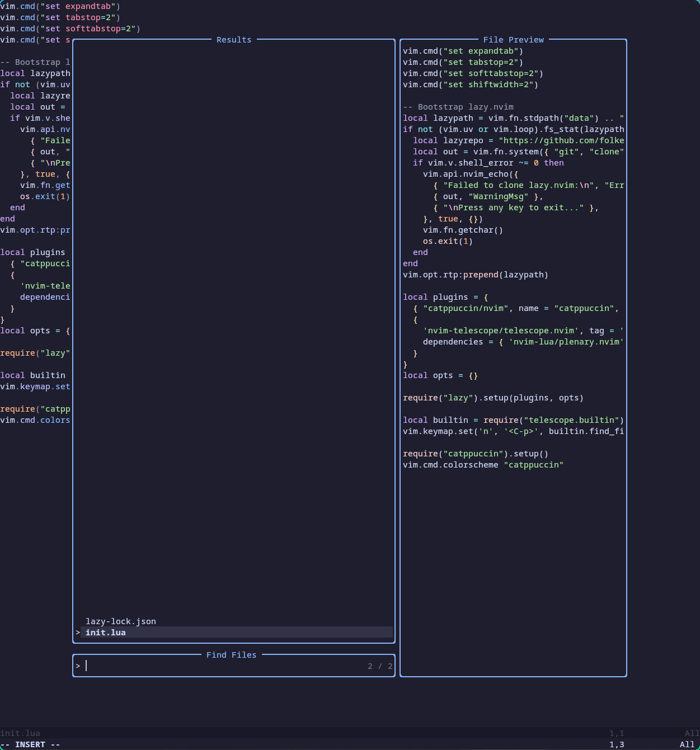Click the selection caret beside init.lua
This screenshot has width=700, height=750.
(x=78, y=633)
